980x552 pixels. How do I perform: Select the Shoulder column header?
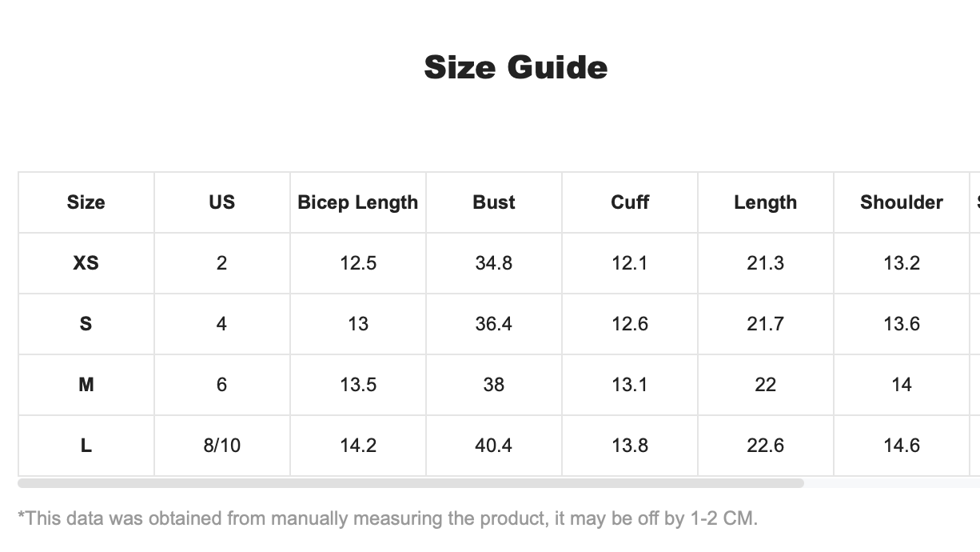[902, 202]
